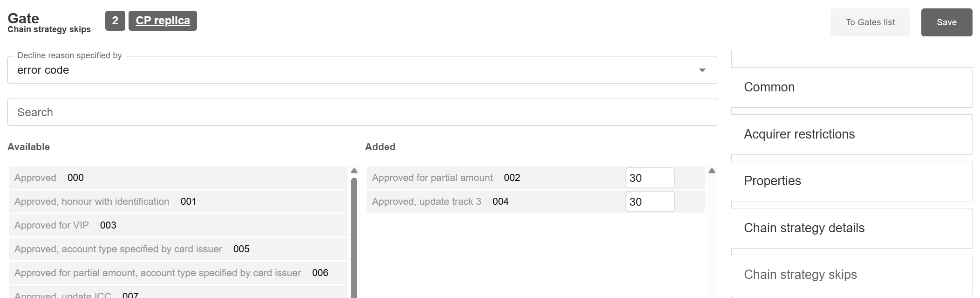Click the Save button
Screen dimensions: 980x298
pyautogui.click(x=946, y=22)
